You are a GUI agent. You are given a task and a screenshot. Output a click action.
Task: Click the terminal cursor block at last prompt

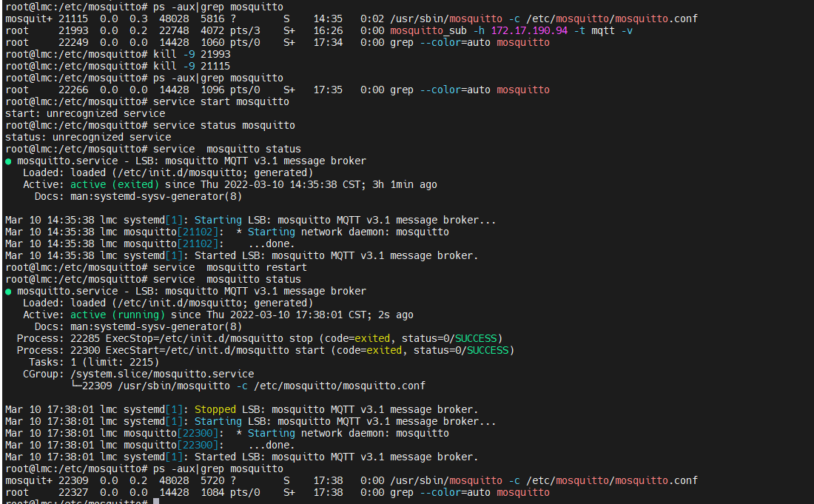point(156,501)
